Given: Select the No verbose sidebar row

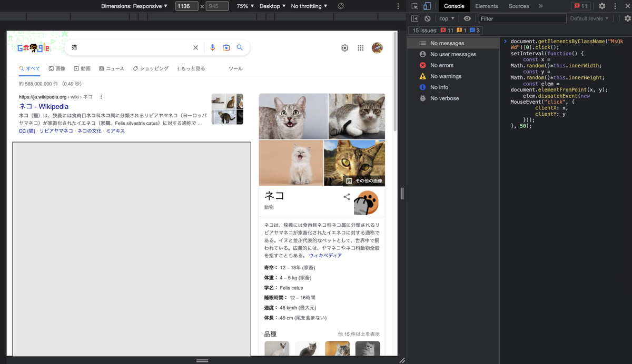Looking at the screenshot, I should tap(454, 98).
